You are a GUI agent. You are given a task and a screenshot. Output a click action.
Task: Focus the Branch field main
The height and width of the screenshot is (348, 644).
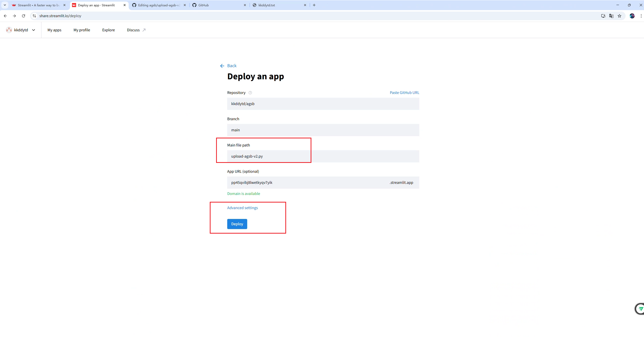[323, 130]
